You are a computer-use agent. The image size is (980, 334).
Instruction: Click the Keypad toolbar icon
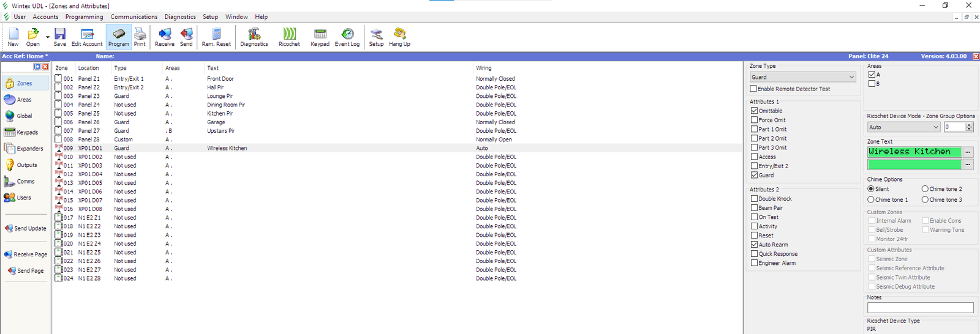320,37
